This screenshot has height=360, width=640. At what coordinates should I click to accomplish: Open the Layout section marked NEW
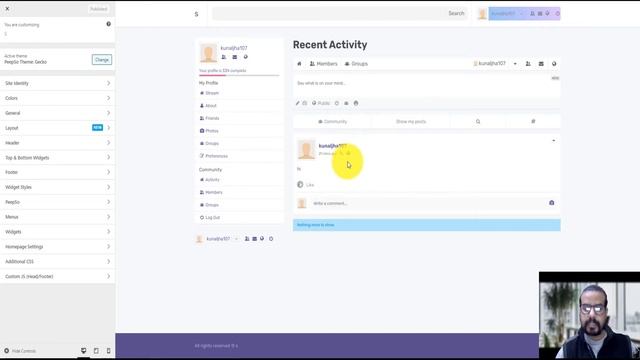[58, 128]
